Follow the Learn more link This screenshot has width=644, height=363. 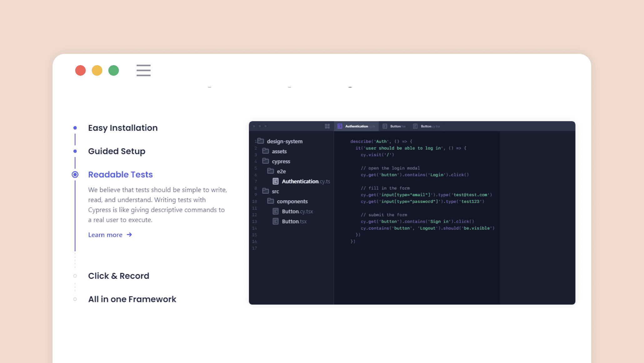click(105, 235)
